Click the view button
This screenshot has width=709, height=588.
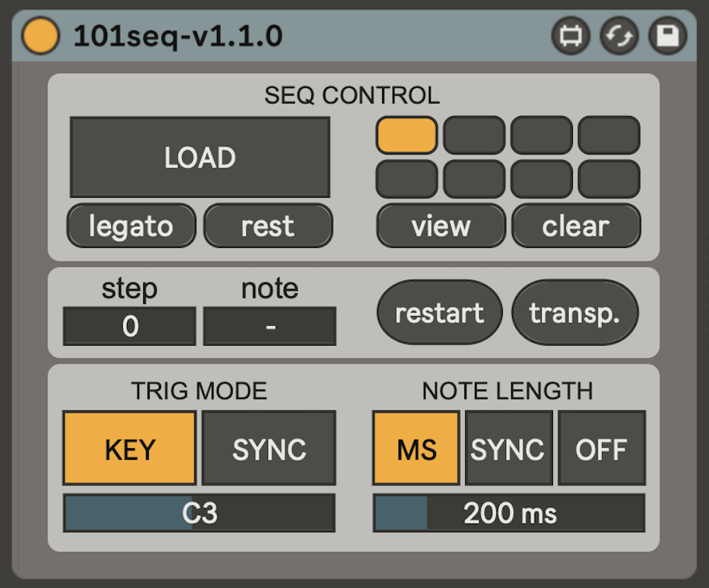pos(440,226)
